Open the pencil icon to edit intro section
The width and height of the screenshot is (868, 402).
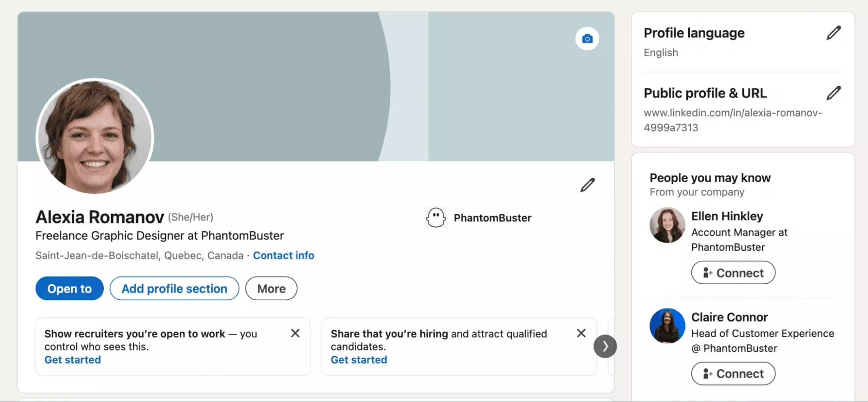587,185
